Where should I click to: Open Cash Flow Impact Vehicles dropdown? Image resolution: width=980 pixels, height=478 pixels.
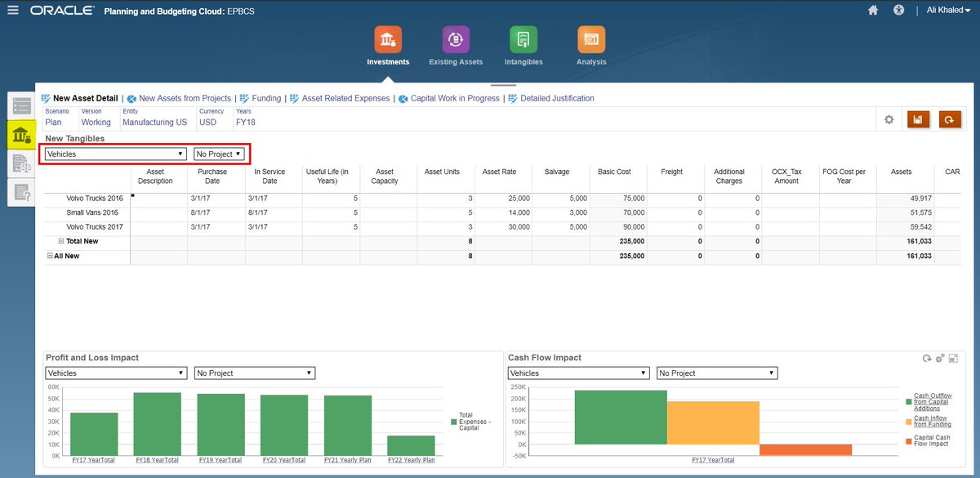tap(578, 373)
